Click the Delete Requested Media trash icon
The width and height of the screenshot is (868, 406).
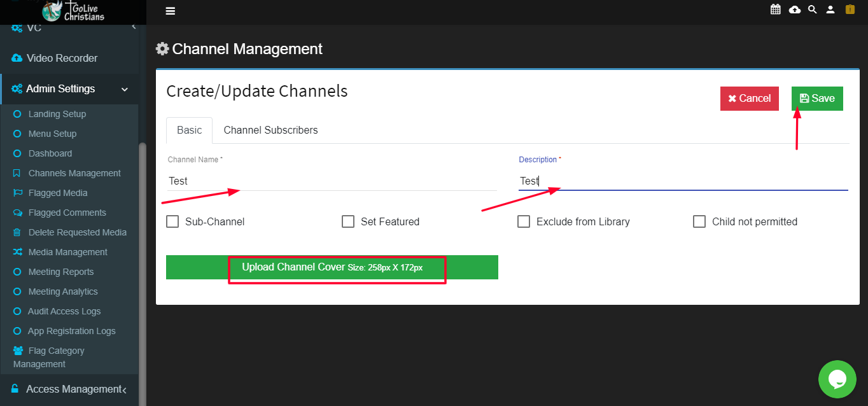17,232
